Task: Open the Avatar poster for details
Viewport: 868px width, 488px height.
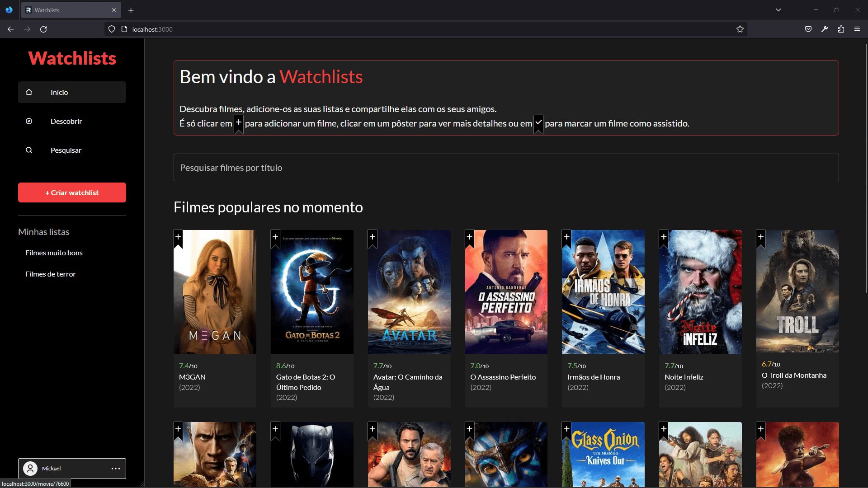Action: pos(409,292)
